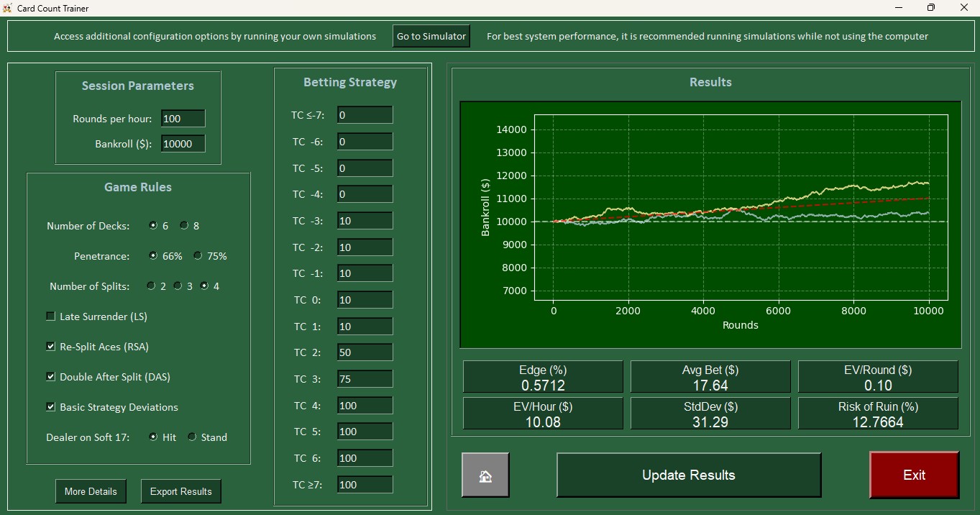
Task: Toggle Double After Split (DAS) checkbox
Action: click(50, 377)
